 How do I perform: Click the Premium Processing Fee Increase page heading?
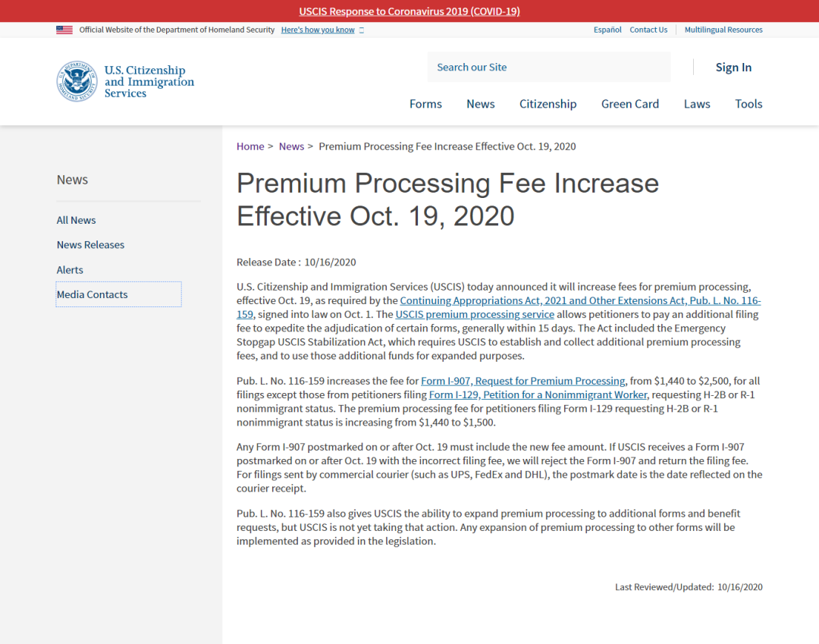tap(447, 199)
